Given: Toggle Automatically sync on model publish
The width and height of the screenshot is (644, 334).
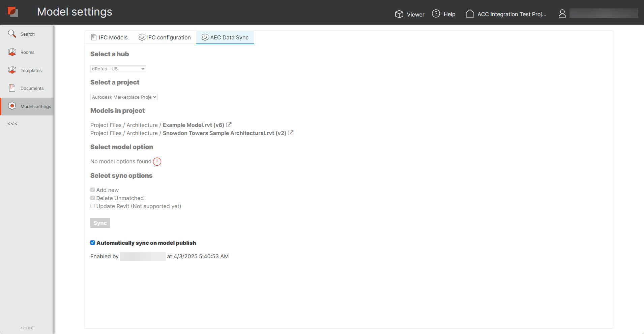Looking at the screenshot, I should tap(92, 243).
